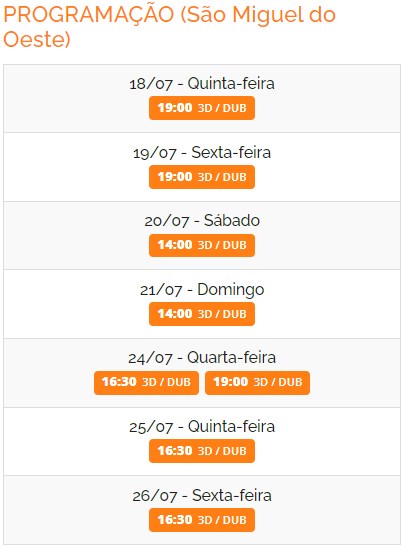Pick the 16:30 showtime on 26/07 Sexta-feira

202,520
